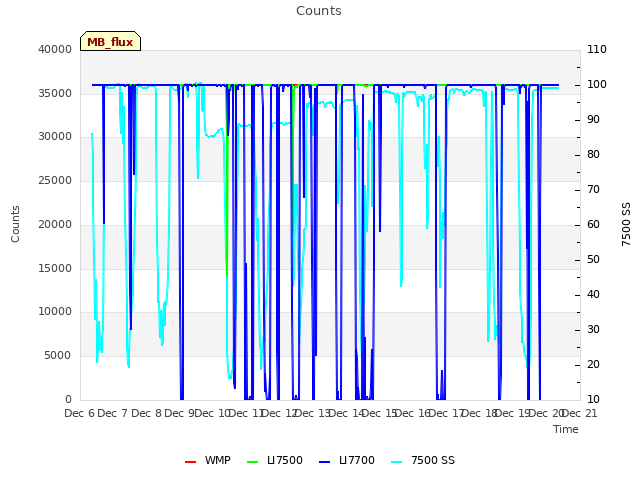The height and width of the screenshot is (480, 640).
Task: Click the 35000 left axis tick label
Action: pyautogui.click(x=55, y=93)
